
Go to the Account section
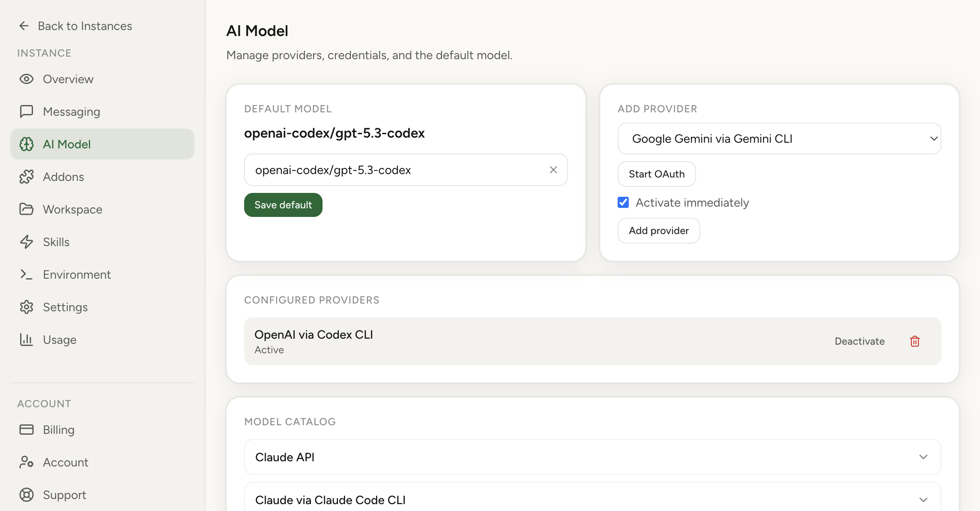[65, 462]
